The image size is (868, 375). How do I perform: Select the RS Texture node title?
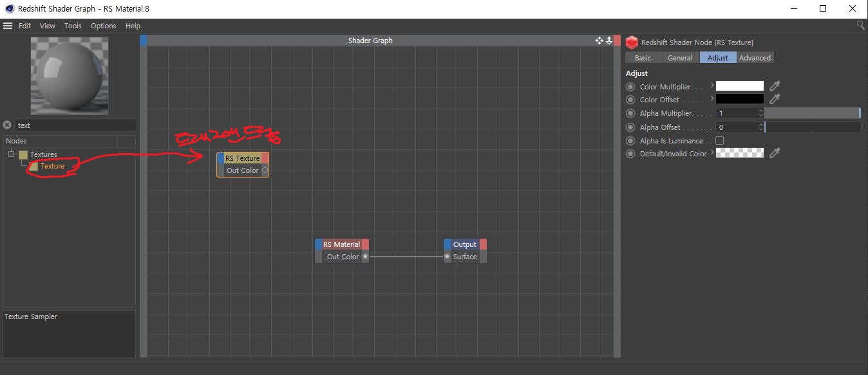tap(243, 158)
